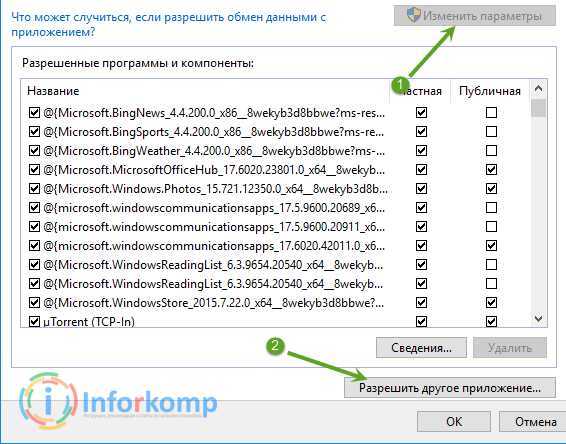566x444 pixels.
Task: Click Разрешить другое приложение... button
Action: coord(449,388)
